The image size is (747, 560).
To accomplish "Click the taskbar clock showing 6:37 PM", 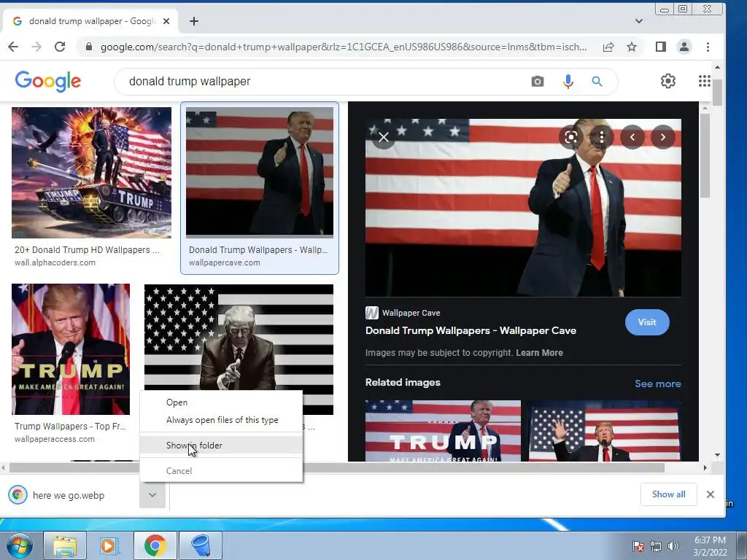I will pos(710,546).
